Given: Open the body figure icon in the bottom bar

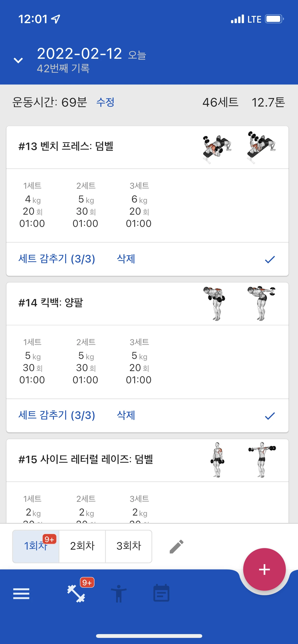Looking at the screenshot, I should click(x=119, y=594).
